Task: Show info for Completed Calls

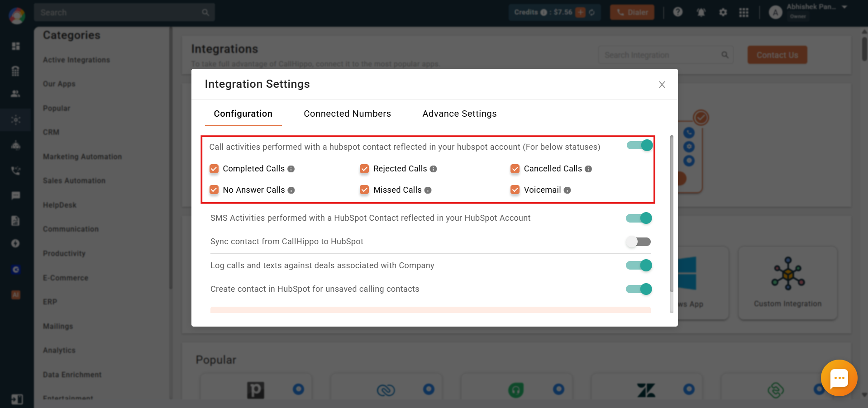Action: pos(291,169)
